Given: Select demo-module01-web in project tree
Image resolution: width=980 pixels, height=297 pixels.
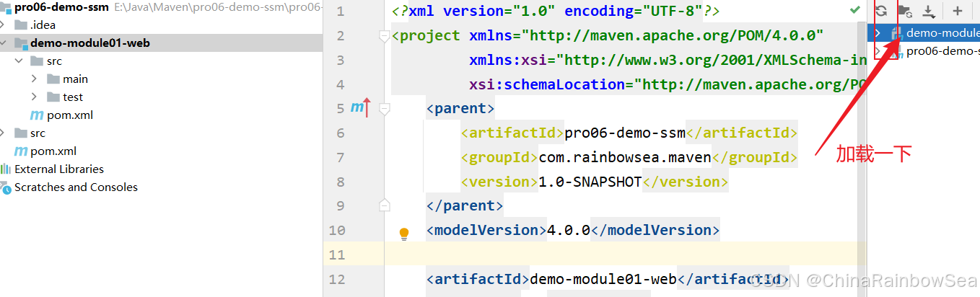Looking at the screenshot, I should pos(90,43).
